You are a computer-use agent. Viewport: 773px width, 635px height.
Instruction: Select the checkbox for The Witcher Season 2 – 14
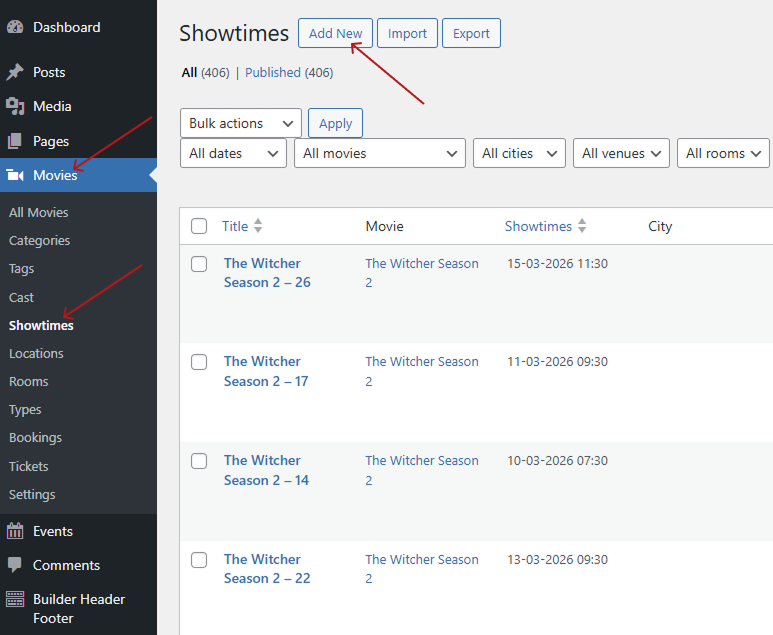click(x=199, y=461)
